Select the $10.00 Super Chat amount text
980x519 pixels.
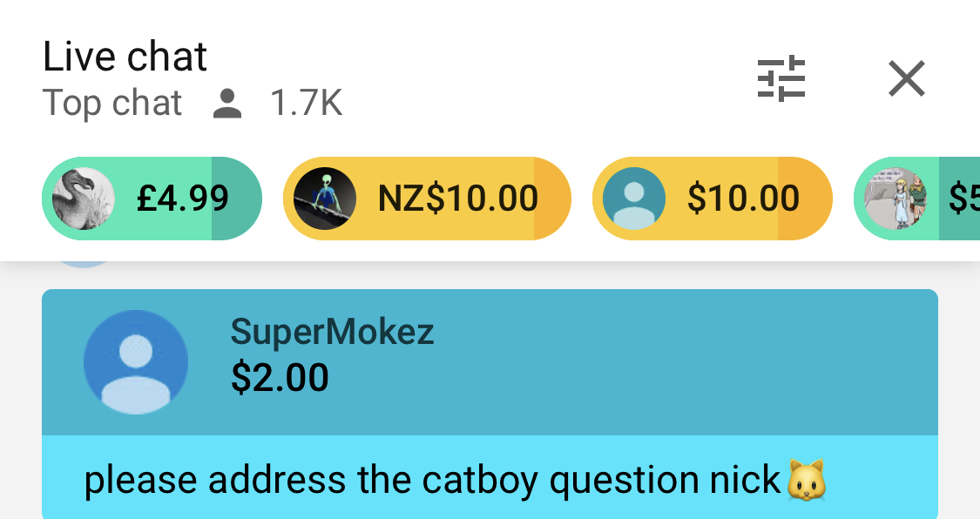pos(743,199)
